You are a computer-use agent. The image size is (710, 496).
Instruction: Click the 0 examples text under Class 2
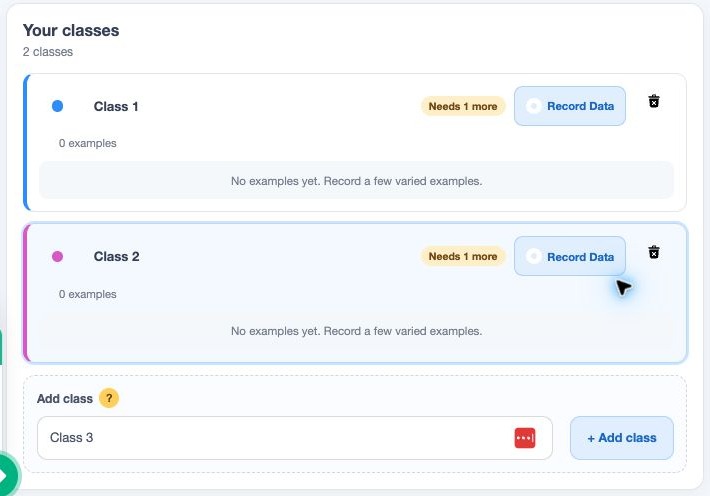coord(87,294)
